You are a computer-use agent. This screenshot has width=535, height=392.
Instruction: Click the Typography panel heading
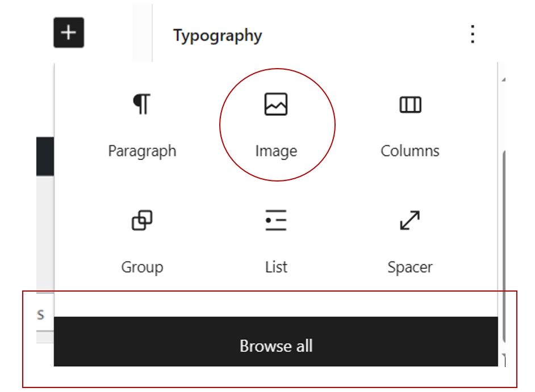(218, 35)
